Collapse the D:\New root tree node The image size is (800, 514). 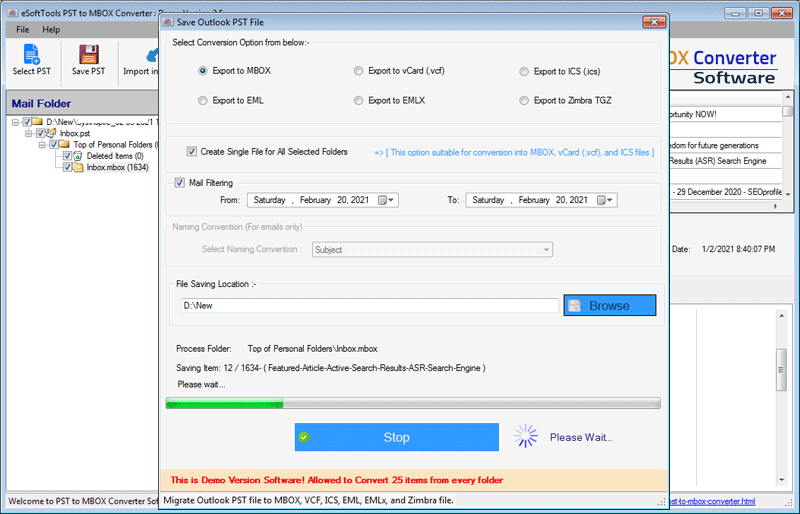[15, 122]
